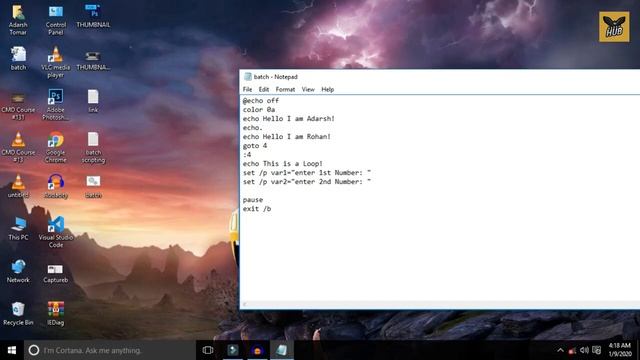The height and width of the screenshot is (360, 640).
Task: Place cursor on '@echo off' line
Action: (261, 100)
